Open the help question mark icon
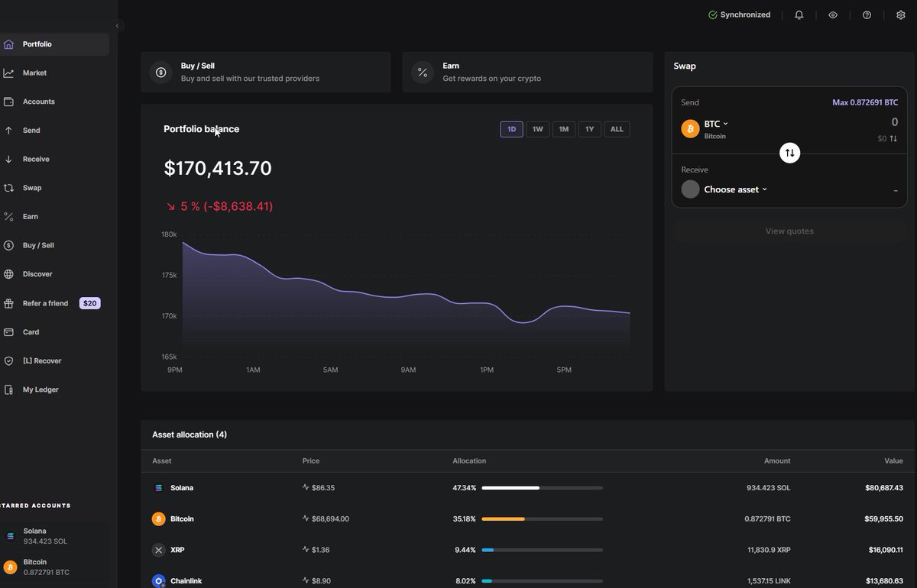This screenshot has height=588, width=917. (x=867, y=15)
